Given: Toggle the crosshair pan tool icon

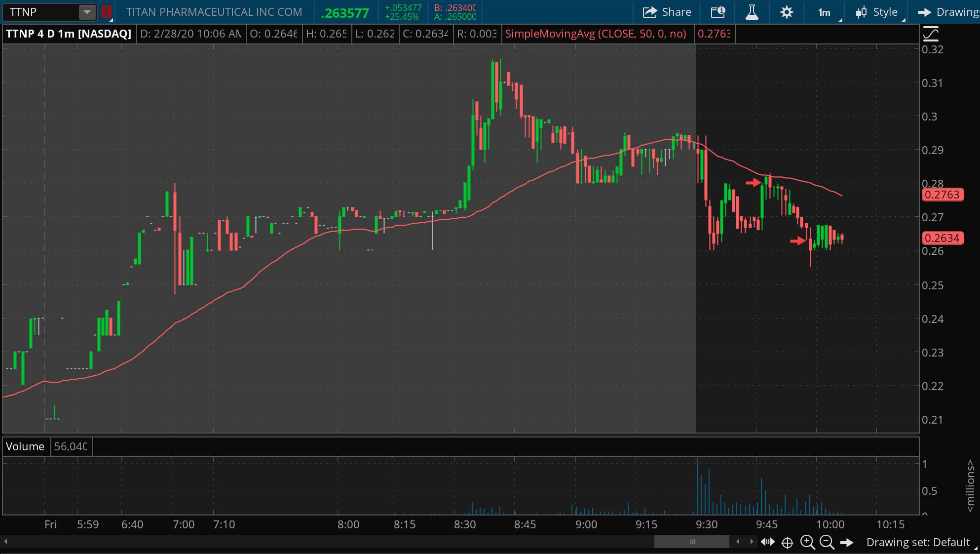Looking at the screenshot, I should pos(788,543).
